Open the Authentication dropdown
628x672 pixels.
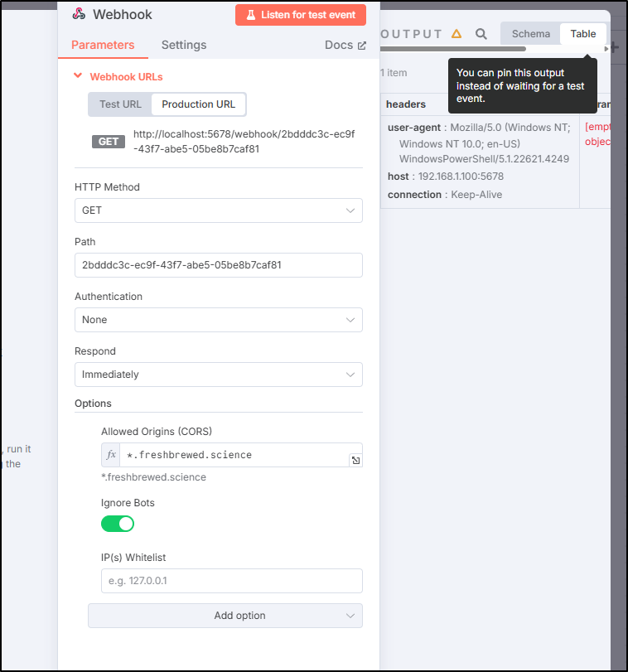click(x=219, y=320)
